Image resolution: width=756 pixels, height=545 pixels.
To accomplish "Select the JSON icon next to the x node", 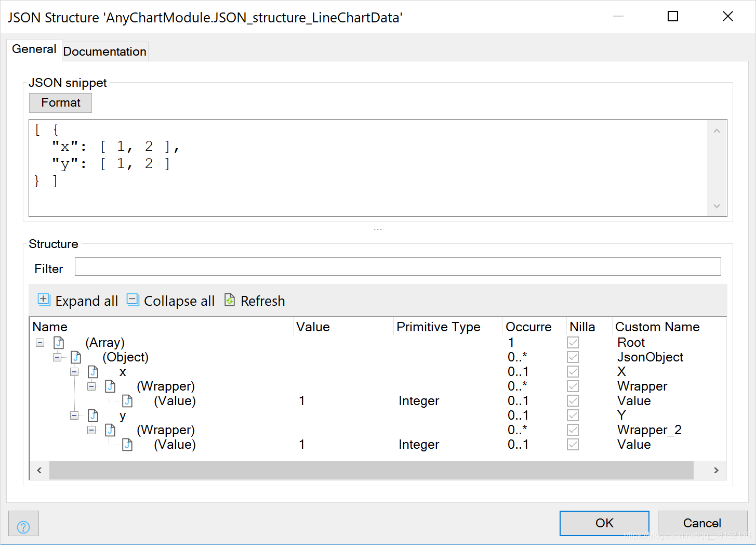I will point(93,371).
